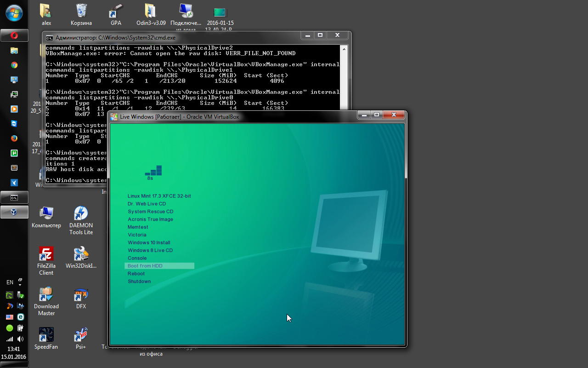Open the media player taskbar icon
The height and width of the screenshot is (368, 588).
coord(14,109)
